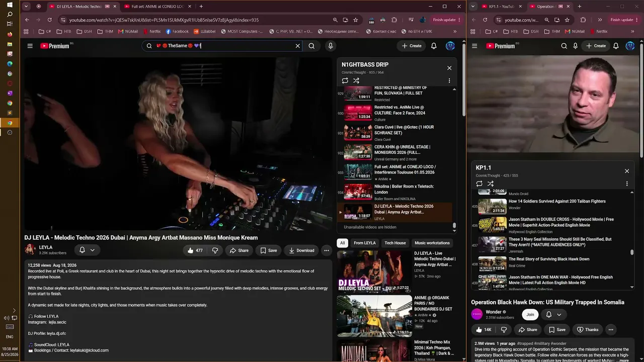Toggle loop for KP1.1 playlist
The image size is (644, 362).
tap(479, 184)
